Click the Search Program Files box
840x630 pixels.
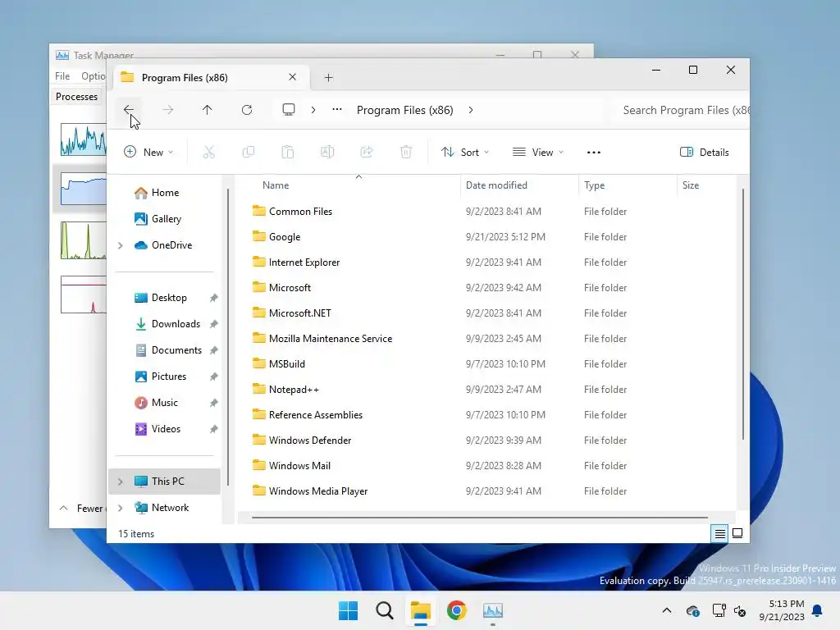(679, 110)
